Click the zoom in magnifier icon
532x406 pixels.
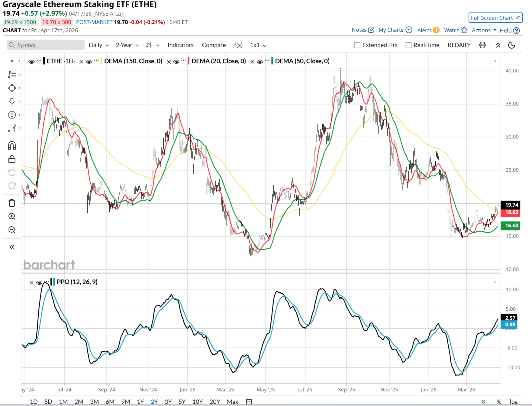(x=12, y=217)
